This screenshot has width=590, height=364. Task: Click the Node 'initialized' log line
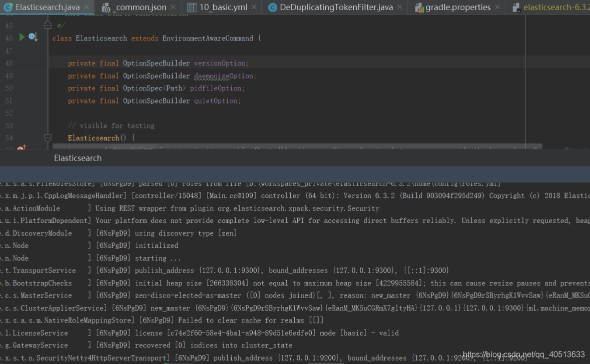click(x=89, y=245)
